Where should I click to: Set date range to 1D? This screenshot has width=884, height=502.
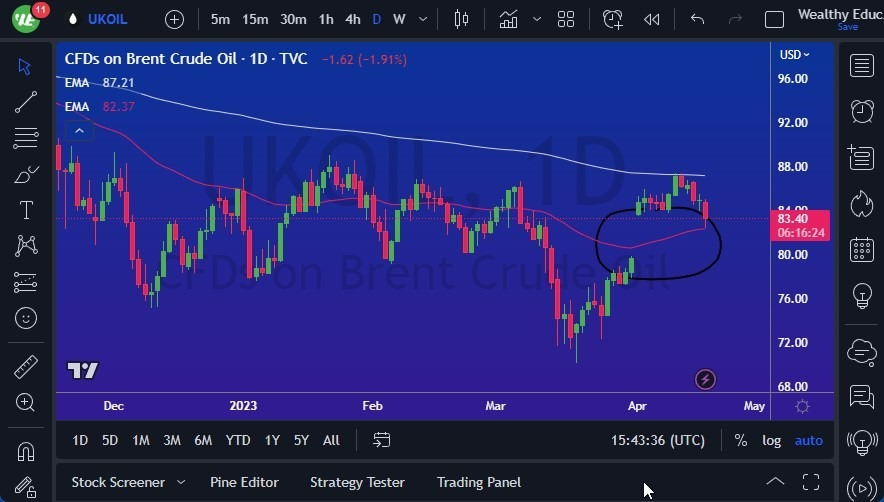(80, 441)
